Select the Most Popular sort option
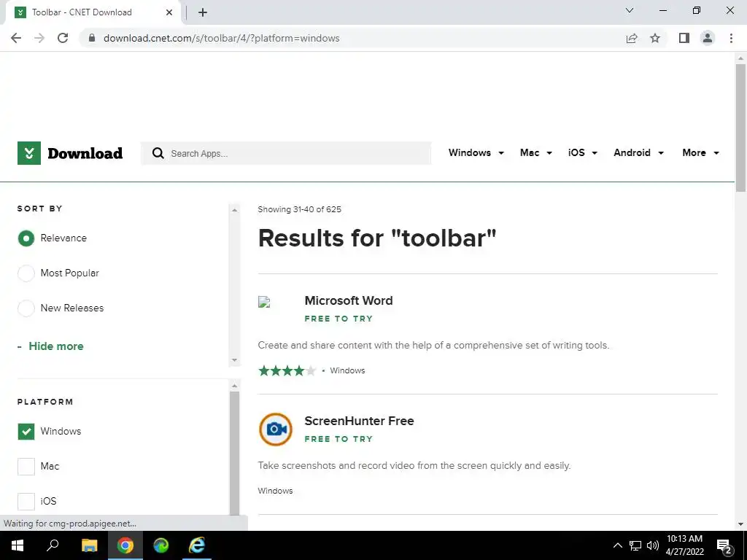This screenshot has height=560, width=747. [26, 273]
